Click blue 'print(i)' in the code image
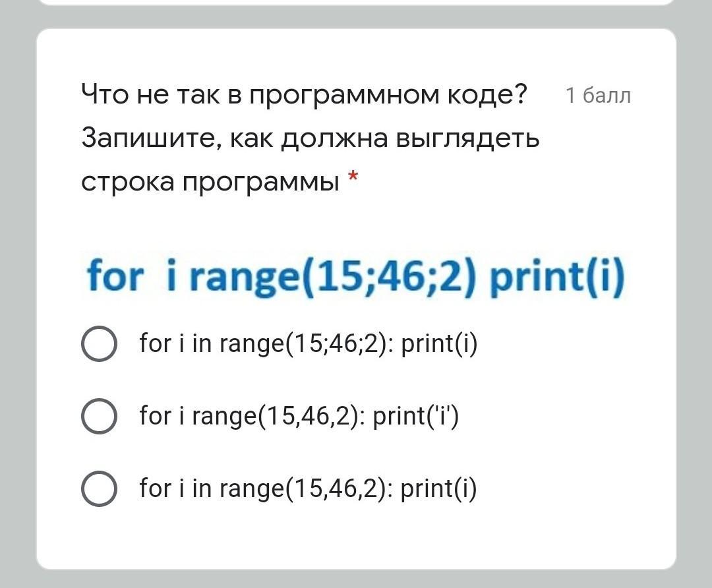712x588 pixels. 558,276
